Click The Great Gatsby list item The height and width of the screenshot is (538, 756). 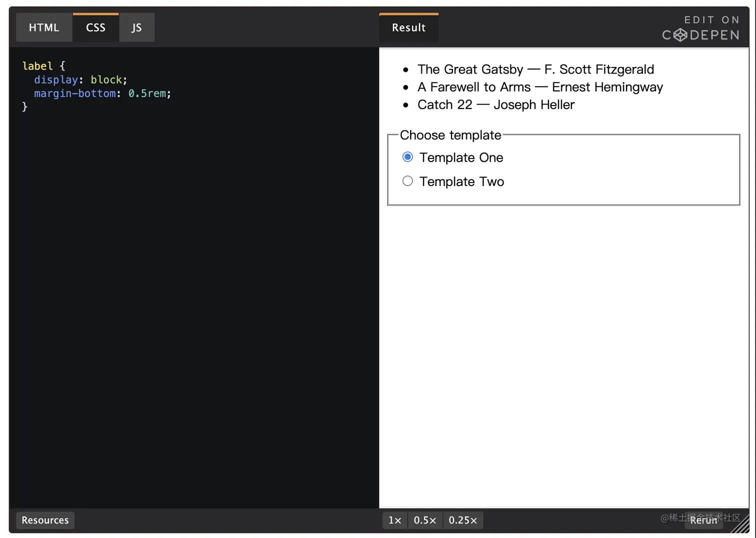tap(535, 69)
